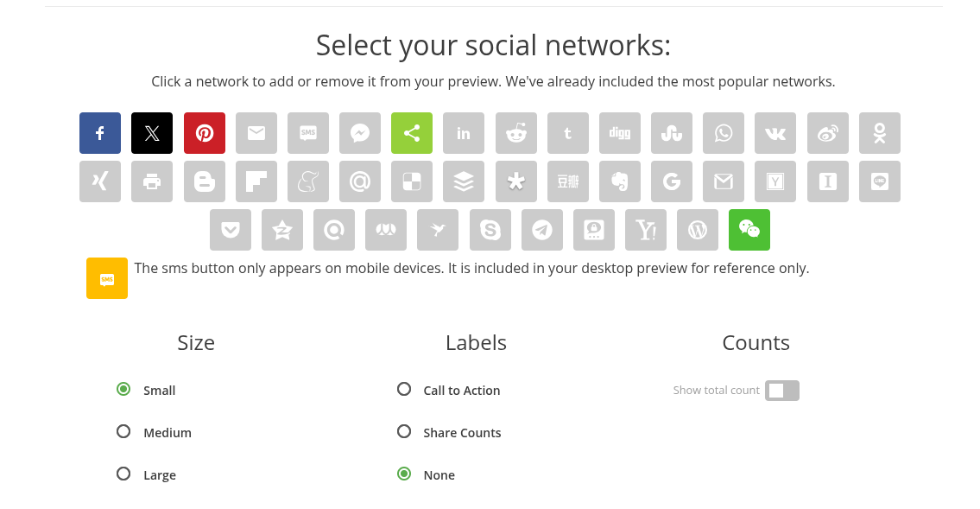Enable Share Counts labels
Screen dimensions: 980x509
click(x=404, y=431)
